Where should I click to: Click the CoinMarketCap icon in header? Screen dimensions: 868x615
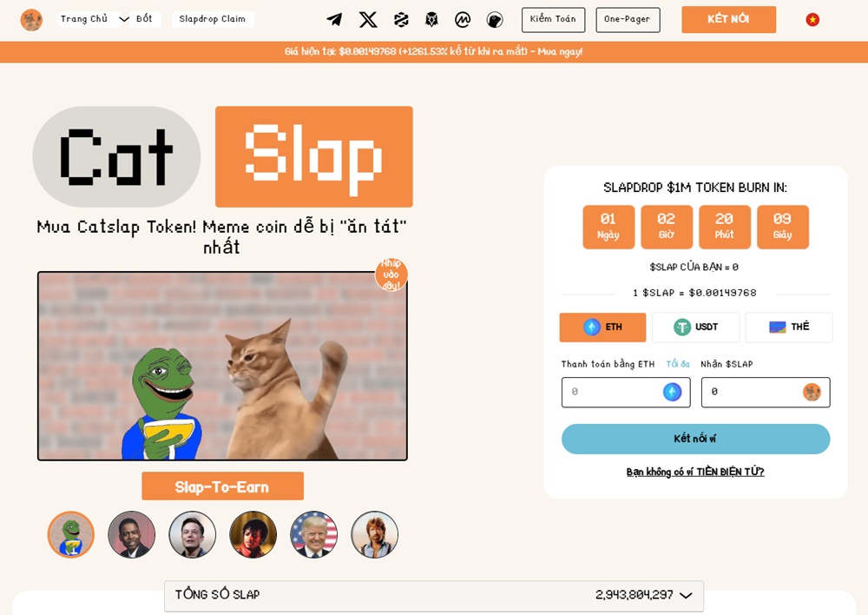(x=463, y=20)
